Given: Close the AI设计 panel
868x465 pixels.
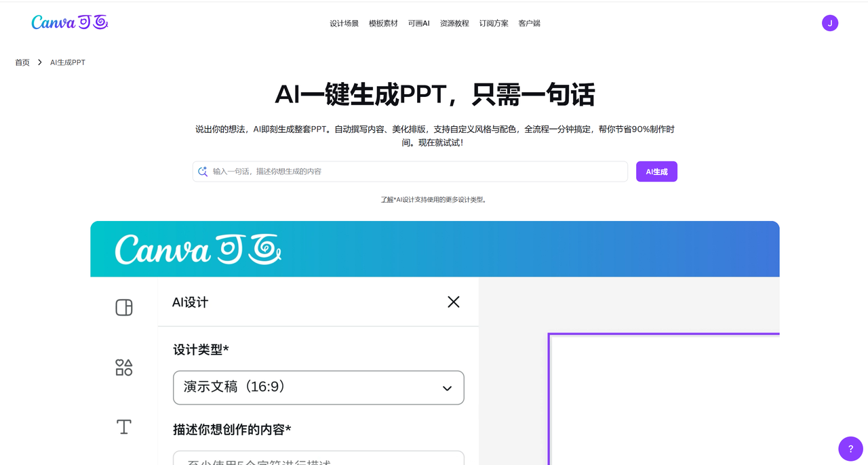Looking at the screenshot, I should point(453,302).
